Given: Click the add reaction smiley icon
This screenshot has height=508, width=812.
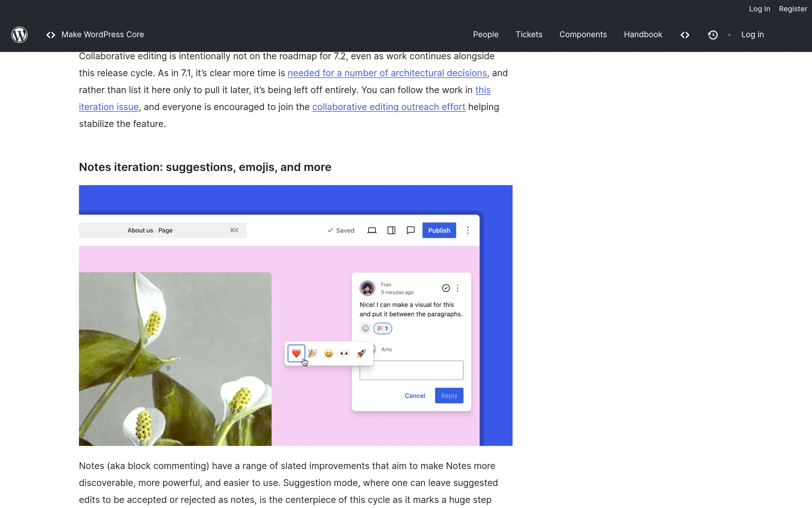Looking at the screenshot, I should [365, 329].
